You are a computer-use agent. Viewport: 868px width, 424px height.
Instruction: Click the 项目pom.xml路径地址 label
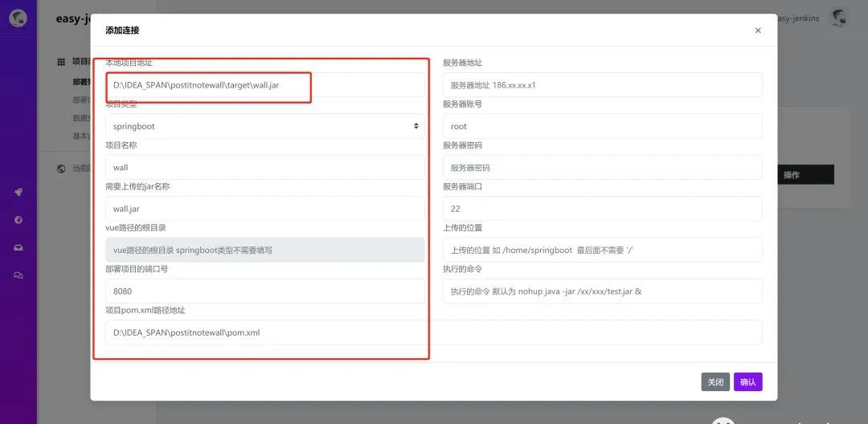point(145,310)
